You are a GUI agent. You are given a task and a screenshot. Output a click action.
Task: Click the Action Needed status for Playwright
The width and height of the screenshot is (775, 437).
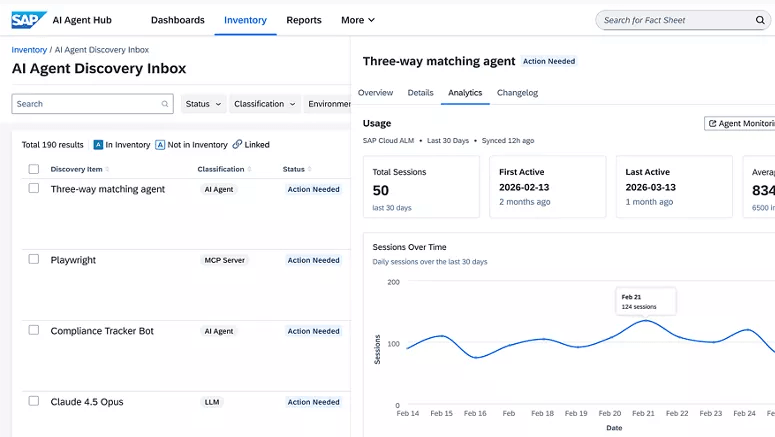(x=313, y=261)
